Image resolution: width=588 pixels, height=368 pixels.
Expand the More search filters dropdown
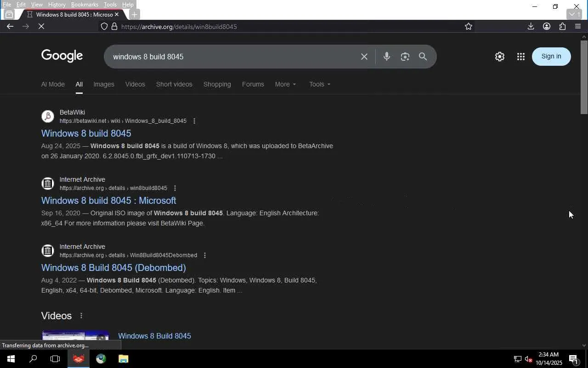pos(285,84)
